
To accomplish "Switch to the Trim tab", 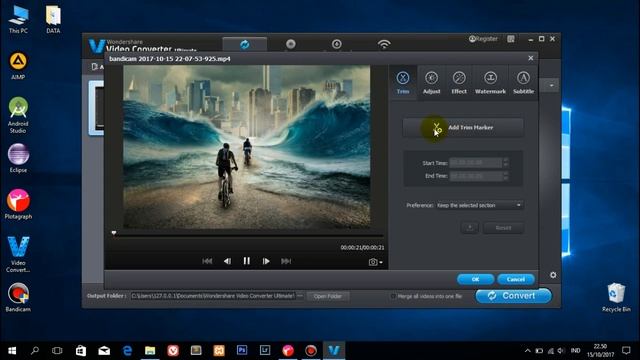I will [402, 82].
